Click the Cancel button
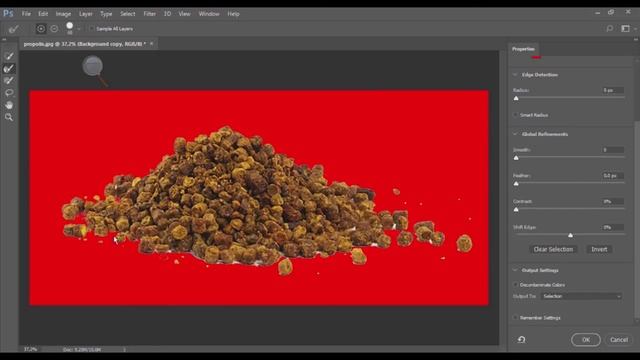 tap(619, 340)
